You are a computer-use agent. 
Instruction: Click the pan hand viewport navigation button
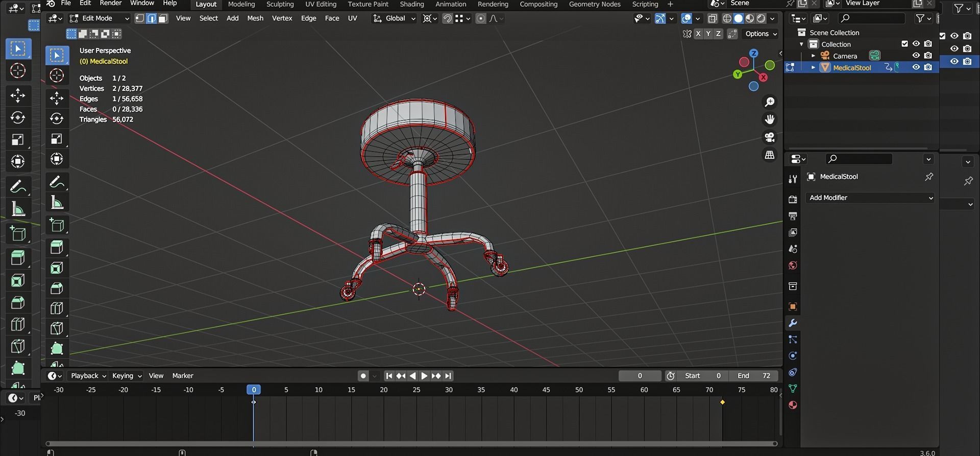point(769,119)
